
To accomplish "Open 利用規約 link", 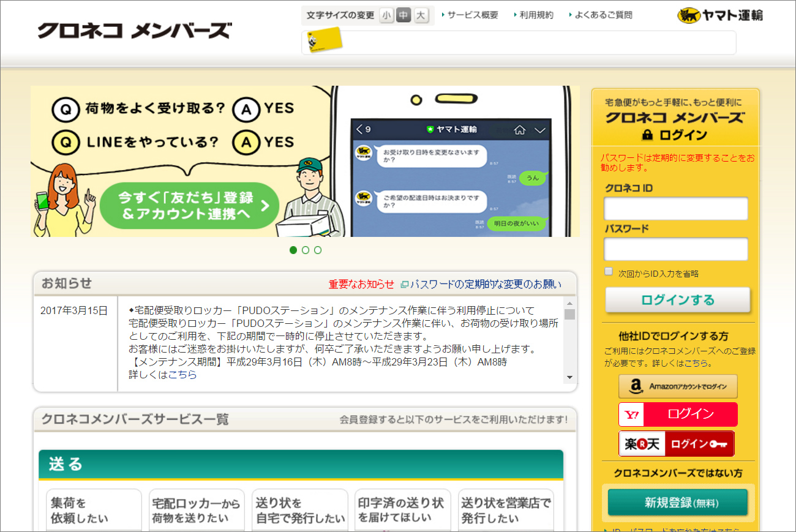I will point(536,15).
